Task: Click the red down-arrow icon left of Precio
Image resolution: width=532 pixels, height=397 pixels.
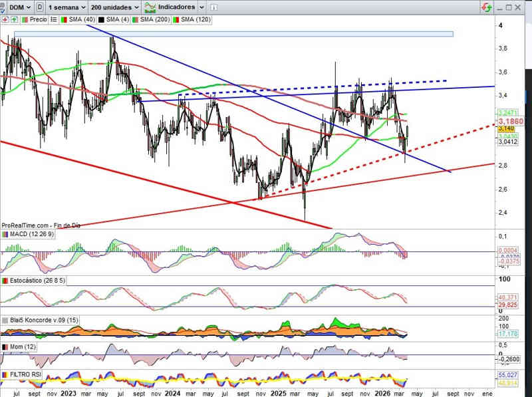Action: click(5, 20)
